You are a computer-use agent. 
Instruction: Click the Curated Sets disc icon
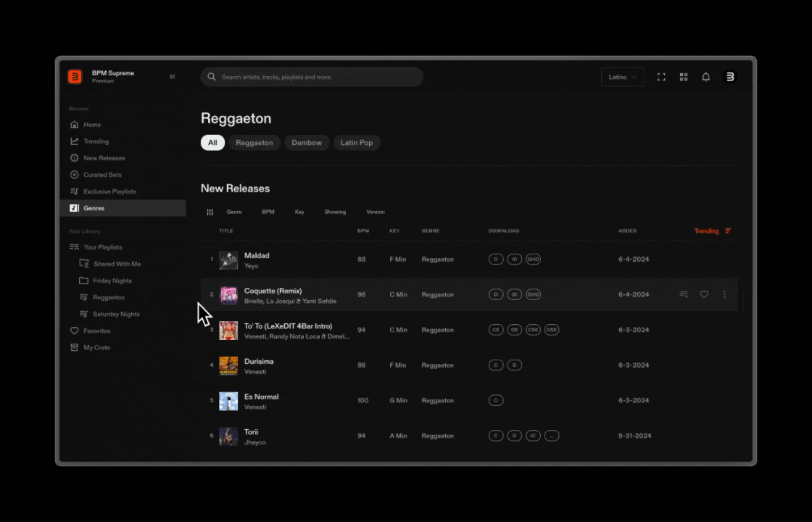[75, 175]
